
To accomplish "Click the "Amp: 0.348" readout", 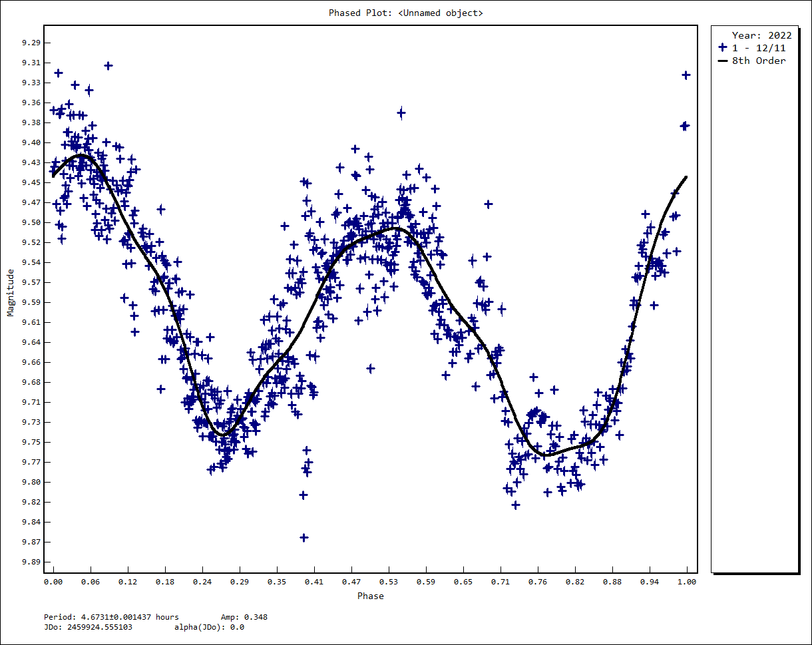I will [x=244, y=617].
